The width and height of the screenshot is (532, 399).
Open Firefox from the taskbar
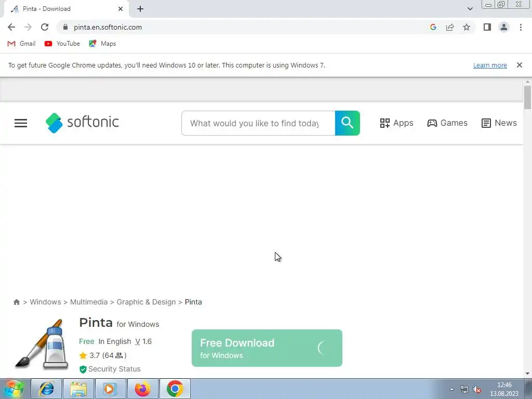[142, 389]
